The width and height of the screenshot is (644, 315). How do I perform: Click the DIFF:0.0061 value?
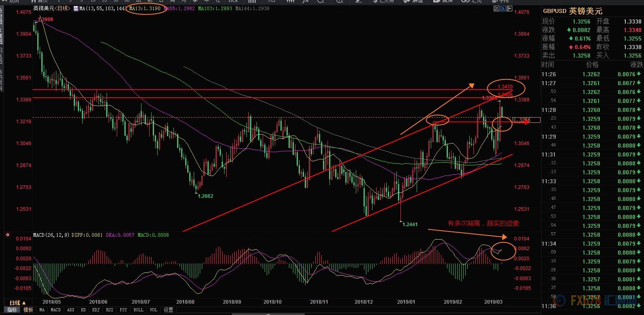[87, 235]
